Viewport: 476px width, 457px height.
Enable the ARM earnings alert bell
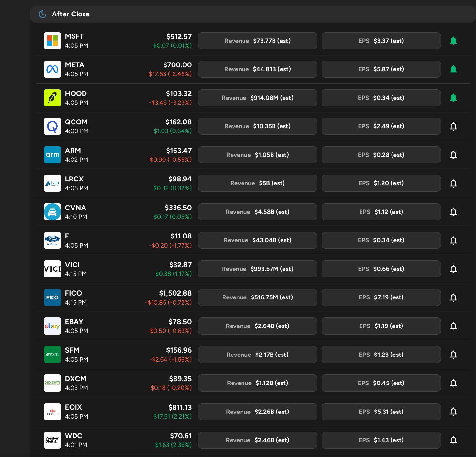click(453, 155)
